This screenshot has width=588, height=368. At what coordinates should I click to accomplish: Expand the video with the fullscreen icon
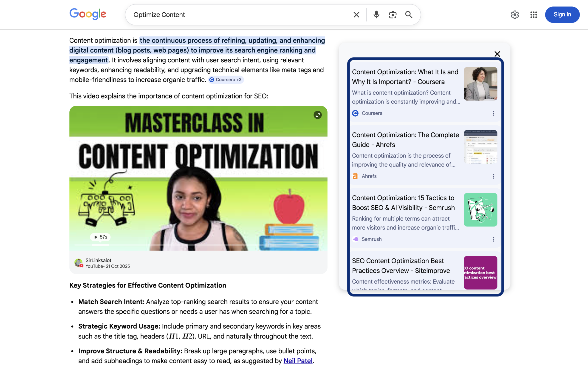[x=317, y=115]
